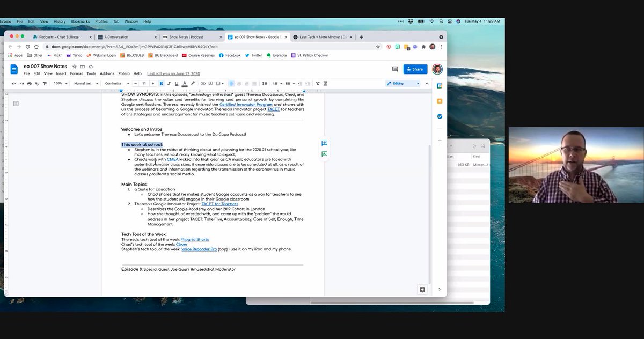Click the Zotero toolbar icon
Image resolution: width=644 pixels, height=339 pixels.
(x=325, y=84)
